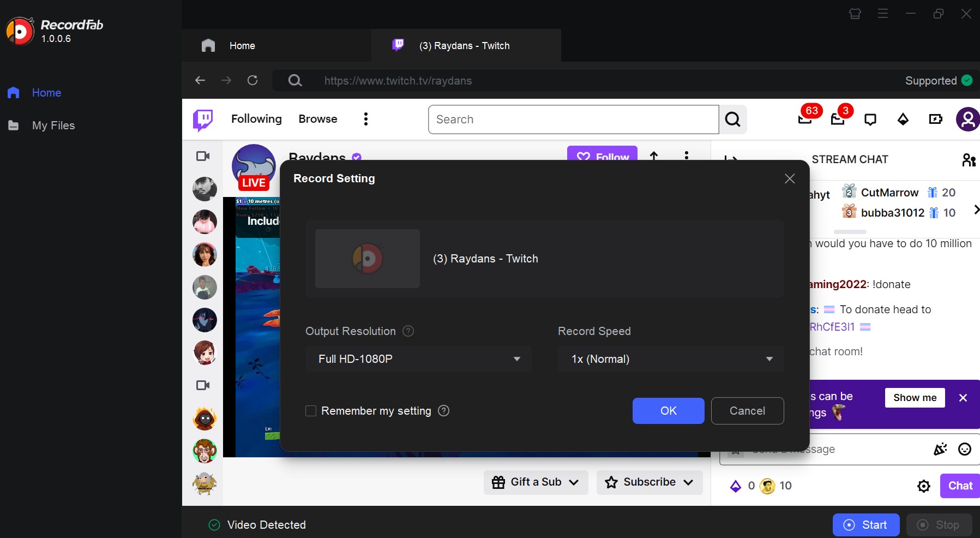Expand the gift leaderboard chevron arrow
This screenshot has height=538, width=980.
976,210
